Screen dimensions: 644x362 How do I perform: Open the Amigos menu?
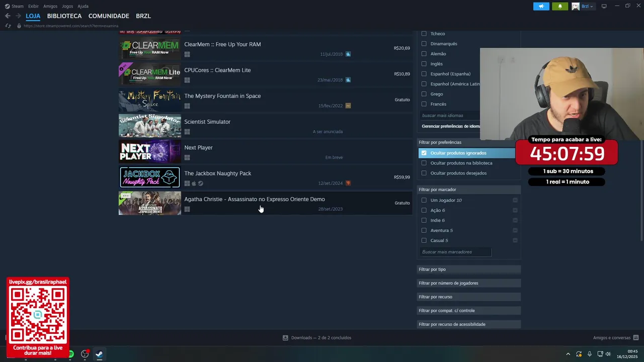point(50,6)
